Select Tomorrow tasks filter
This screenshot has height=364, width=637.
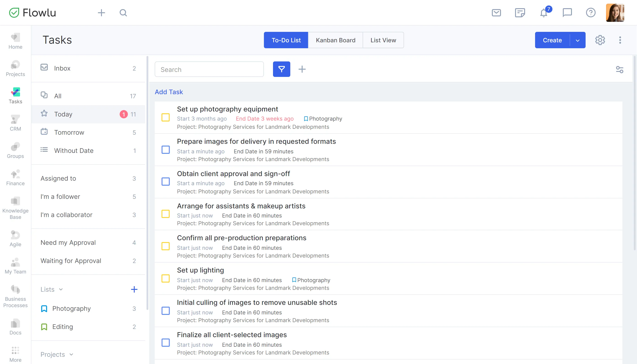click(88, 132)
